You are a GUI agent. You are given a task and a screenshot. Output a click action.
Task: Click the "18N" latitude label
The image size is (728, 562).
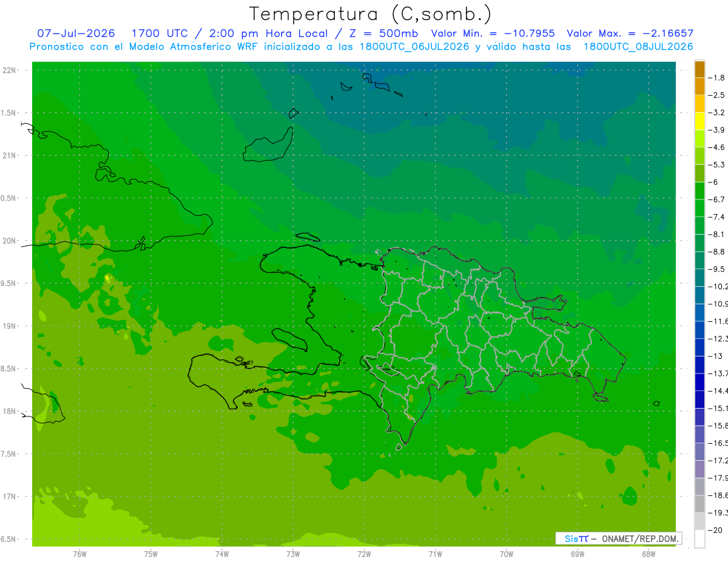click(10, 411)
